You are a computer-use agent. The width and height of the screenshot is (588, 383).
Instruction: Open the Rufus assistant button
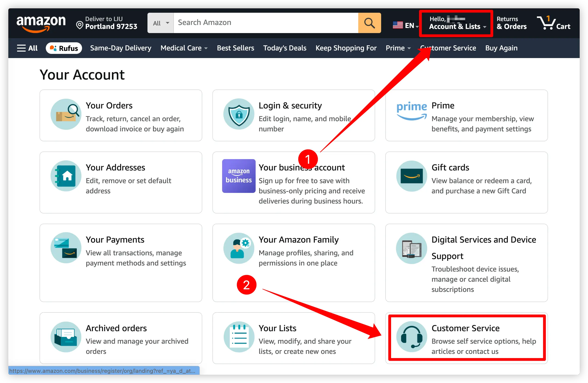point(64,48)
